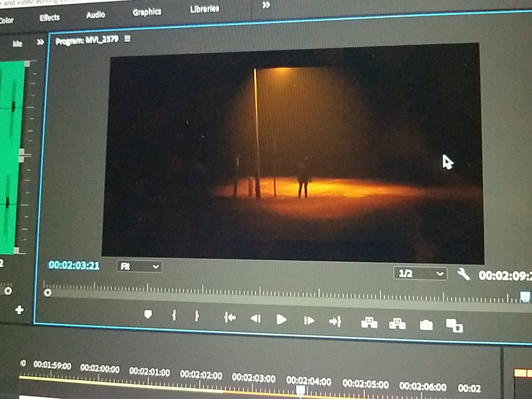Click the green audio waveform in source panel

[12, 157]
